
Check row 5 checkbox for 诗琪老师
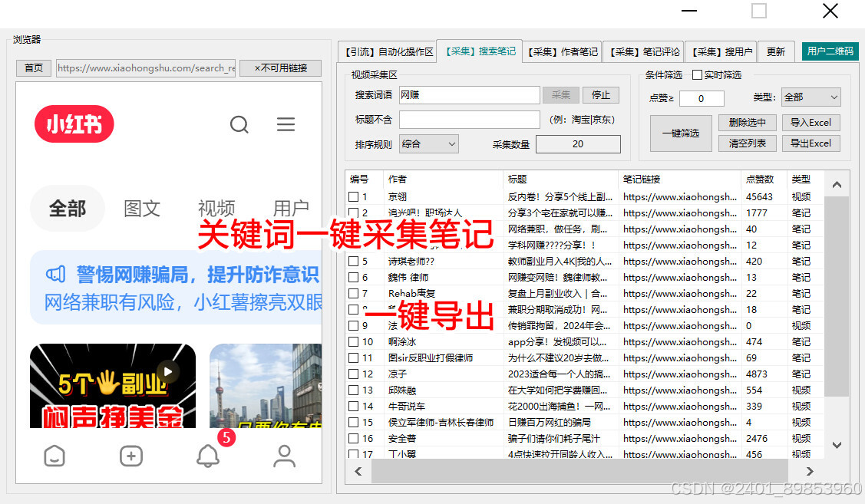pyautogui.click(x=354, y=261)
